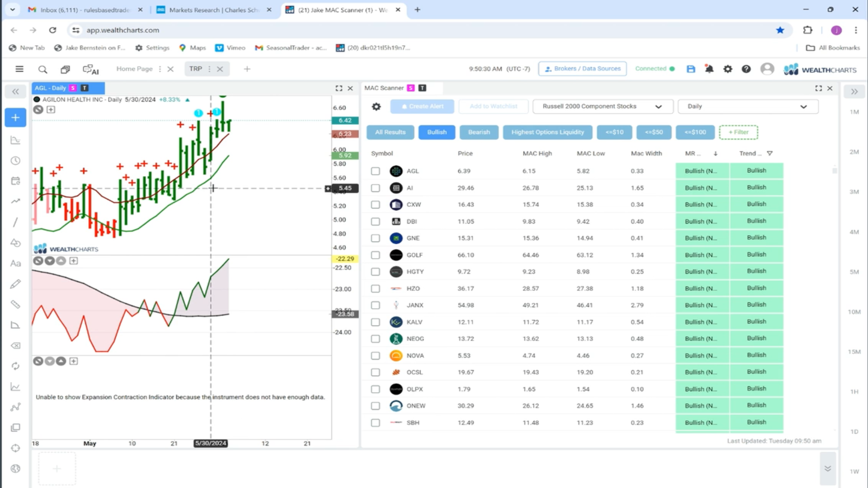
Task: Open the globe icon in left sidebar
Action: coord(15,469)
